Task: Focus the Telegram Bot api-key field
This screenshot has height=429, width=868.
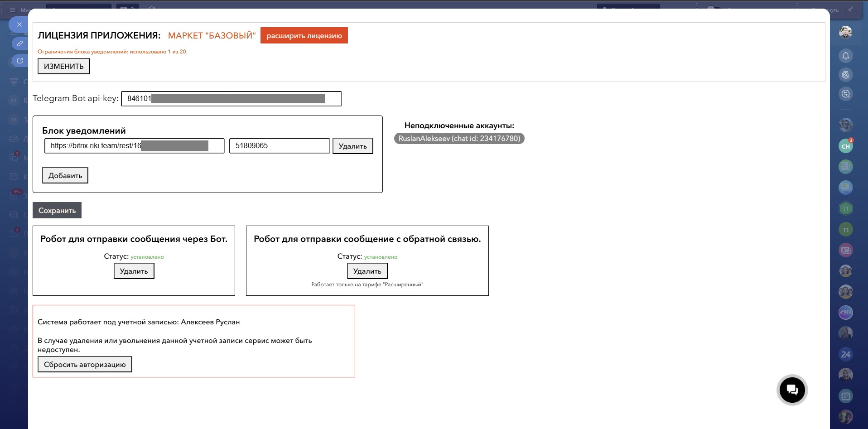Action: pyautogui.click(x=231, y=99)
